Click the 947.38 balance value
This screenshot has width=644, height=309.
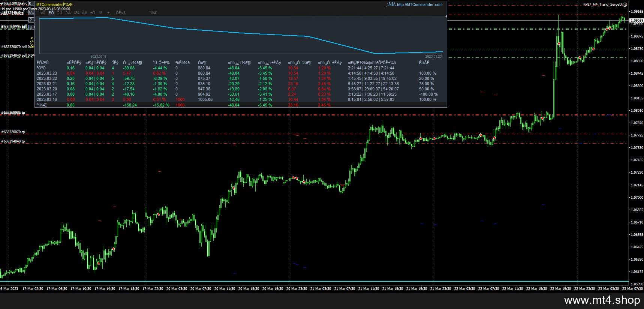point(204,89)
